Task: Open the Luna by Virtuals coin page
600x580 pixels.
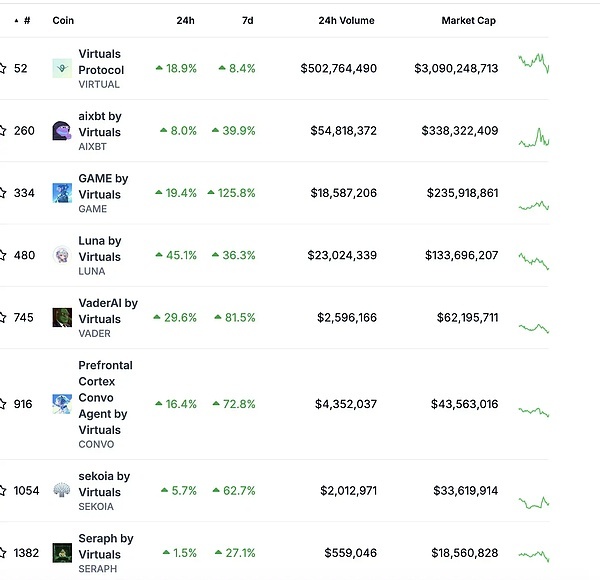Action: point(99,248)
